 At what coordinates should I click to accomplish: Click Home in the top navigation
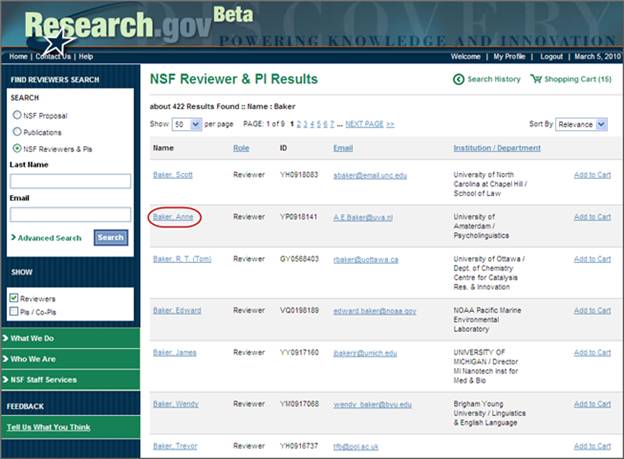[x=18, y=56]
